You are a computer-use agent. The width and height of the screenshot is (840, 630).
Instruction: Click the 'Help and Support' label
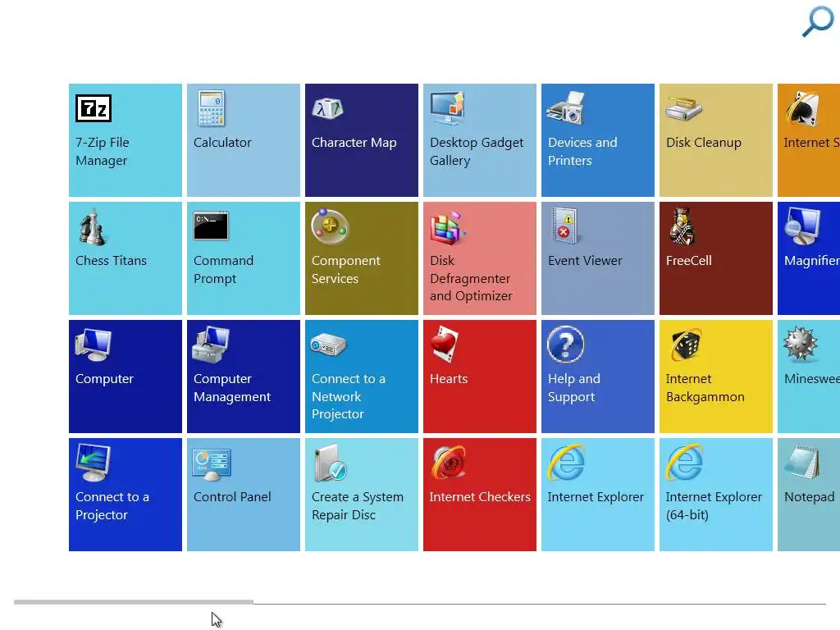pos(573,388)
